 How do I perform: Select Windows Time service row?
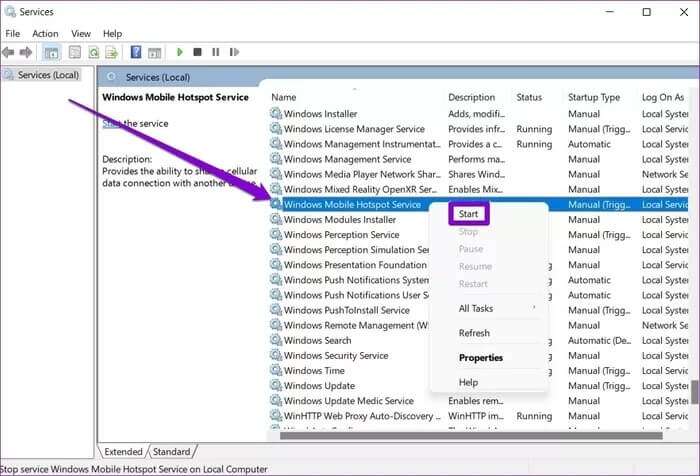pyautogui.click(x=479, y=371)
